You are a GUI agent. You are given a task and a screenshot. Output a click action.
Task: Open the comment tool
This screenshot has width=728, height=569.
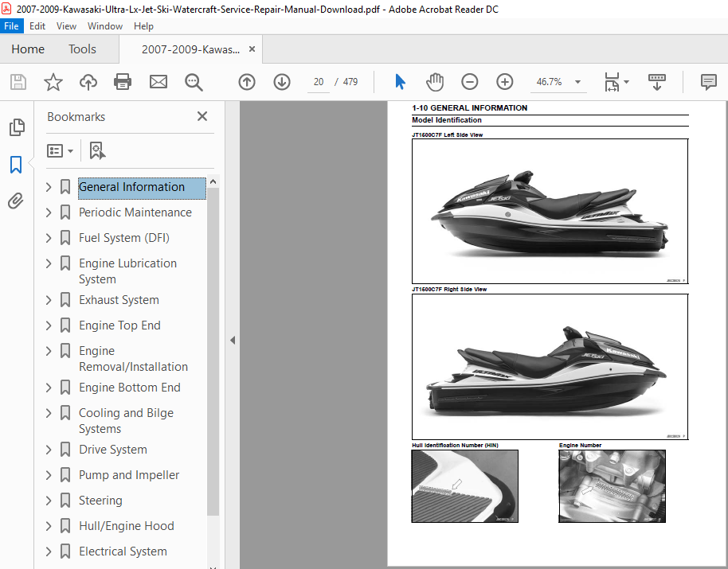pyautogui.click(x=709, y=82)
